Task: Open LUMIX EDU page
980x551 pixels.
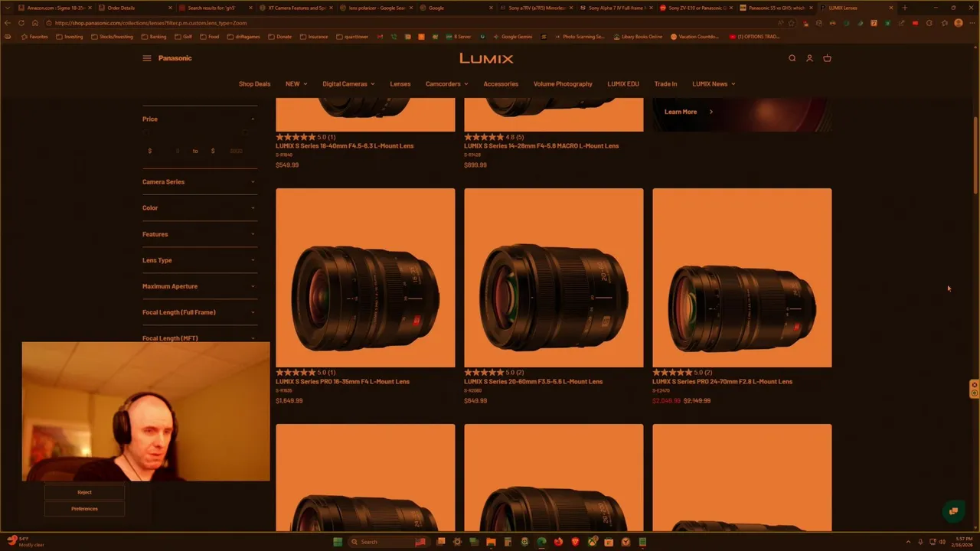Action: 623,84
